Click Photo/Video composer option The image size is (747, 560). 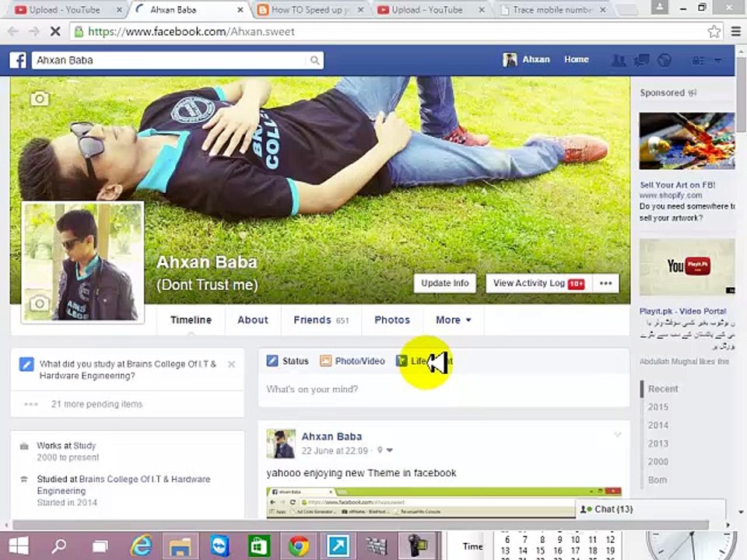pos(352,361)
